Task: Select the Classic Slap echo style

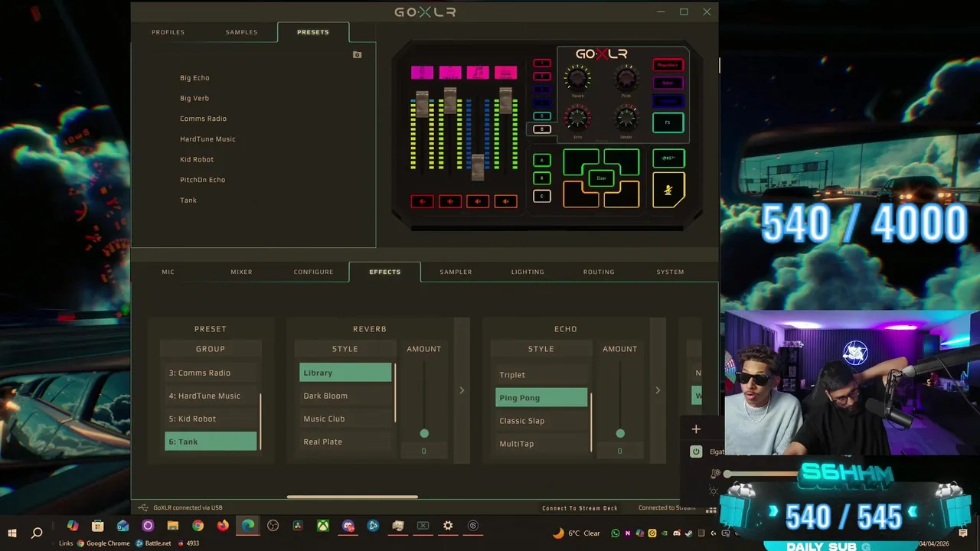Action: point(541,421)
